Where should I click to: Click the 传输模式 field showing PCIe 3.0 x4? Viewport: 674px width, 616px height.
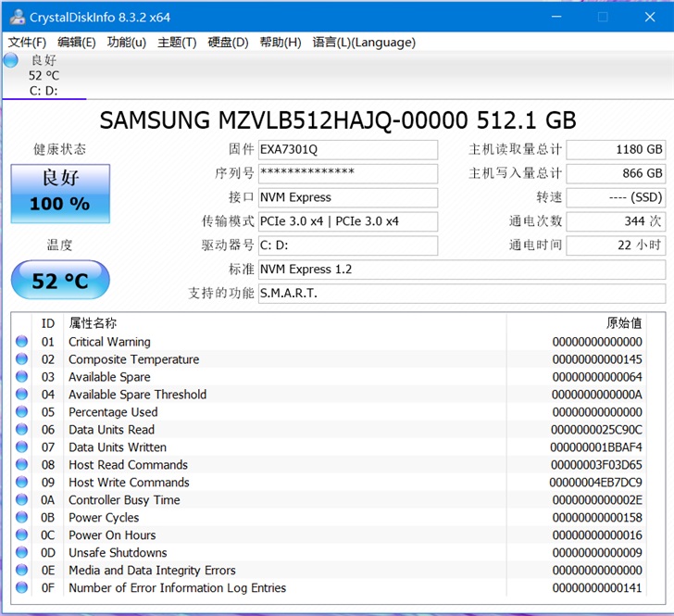(x=347, y=221)
